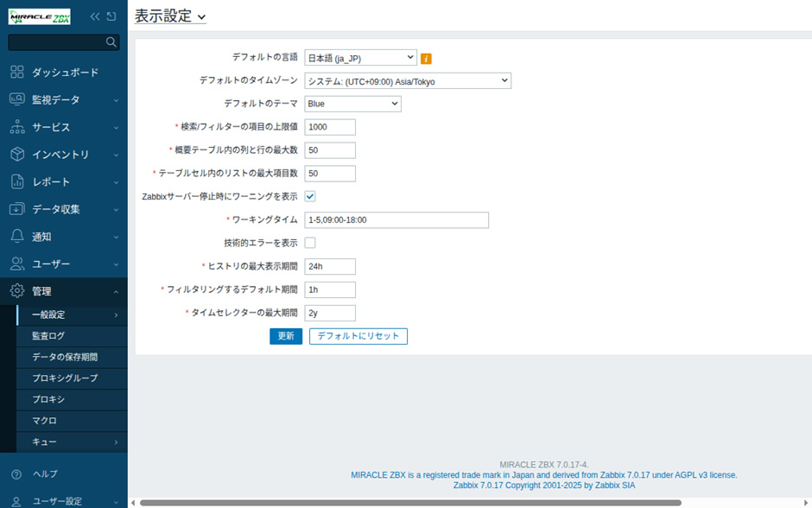Click the horizontal scrollbar at the bottom
Viewport: 812px width, 508px height.
[x=406, y=503]
